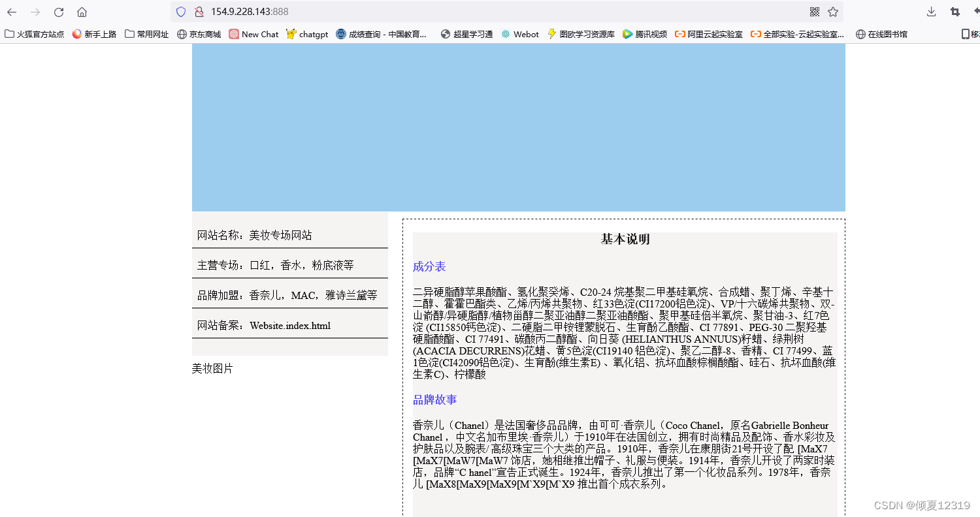Bookmark this page with the star icon
Viewport: 980px width, 517px height.
(x=833, y=12)
